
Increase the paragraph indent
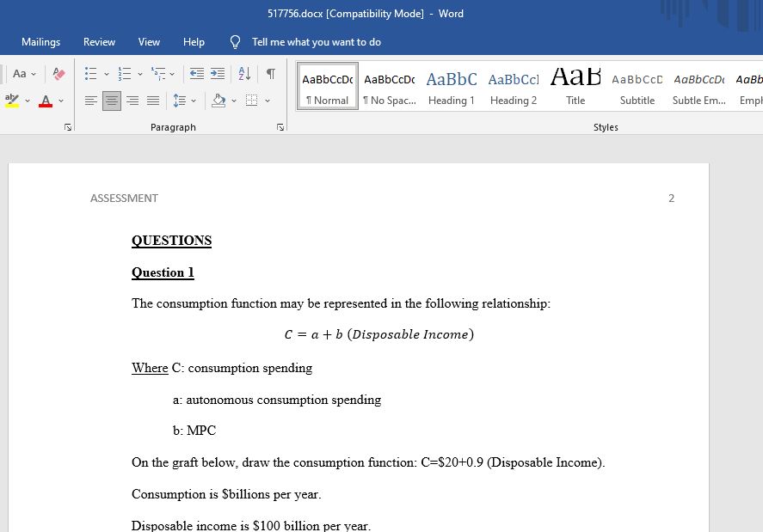click(x=218, y=74)
